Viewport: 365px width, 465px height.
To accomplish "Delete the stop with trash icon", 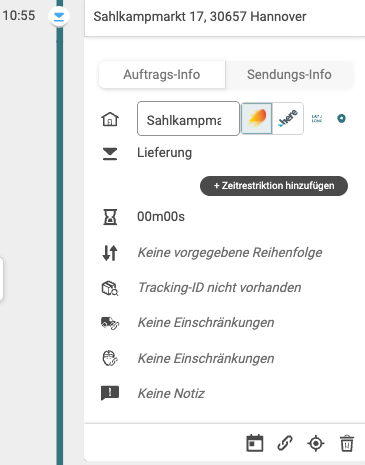I will point(347,443).
